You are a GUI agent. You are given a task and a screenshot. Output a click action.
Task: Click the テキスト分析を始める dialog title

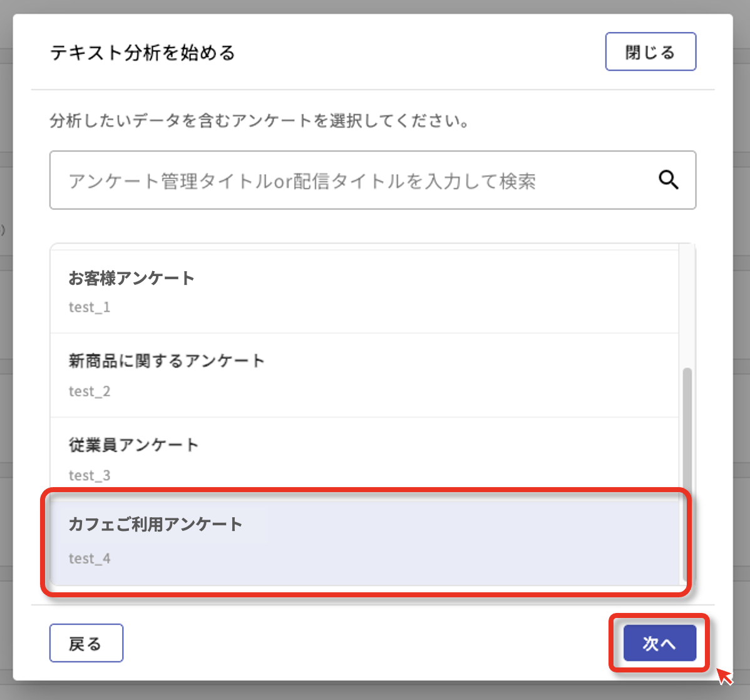tap(143, 53)
